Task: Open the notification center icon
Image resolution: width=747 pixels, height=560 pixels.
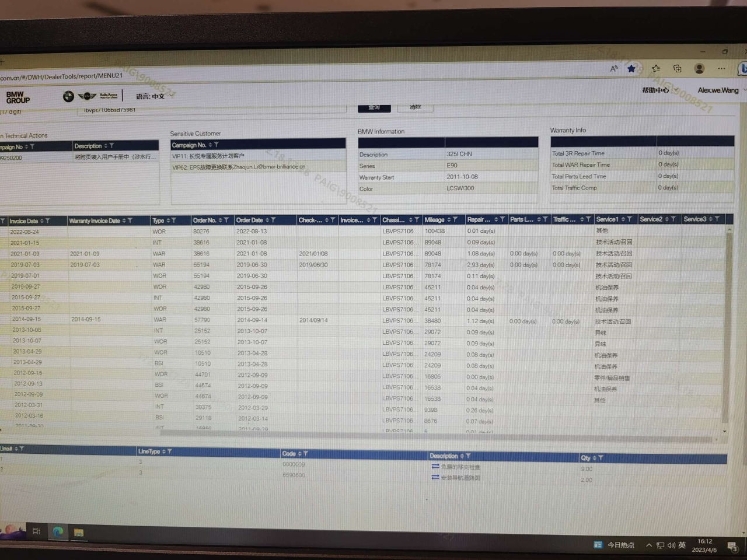Action: tap(732, 546)
